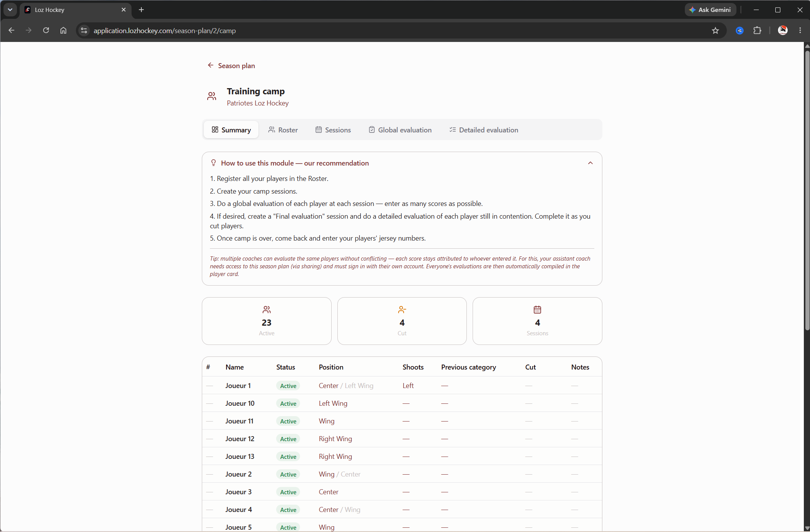Click the Cut players icon card
810x532 pixels.
[402, 321]
